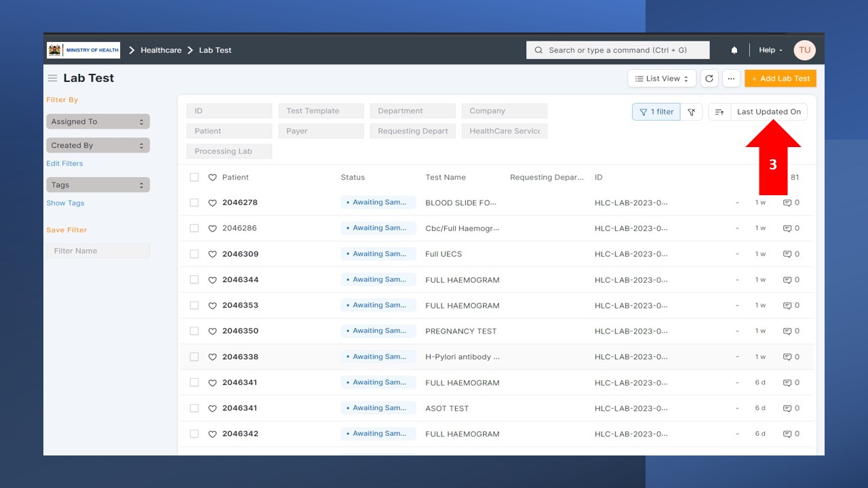Like patient 2046338 with heart icon
The height and width of the screenshot is (488, 868).
pos(212,357)
